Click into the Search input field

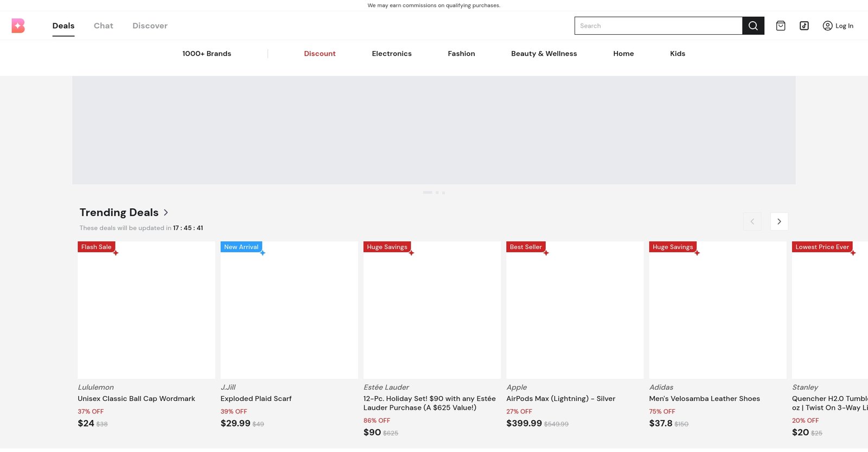point(658,26)
